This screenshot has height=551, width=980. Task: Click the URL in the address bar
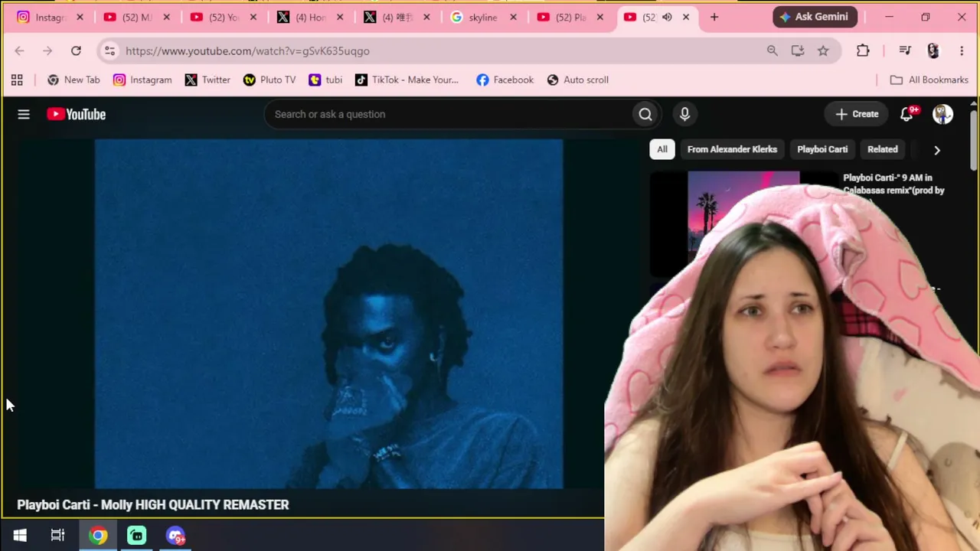point(247,51)
